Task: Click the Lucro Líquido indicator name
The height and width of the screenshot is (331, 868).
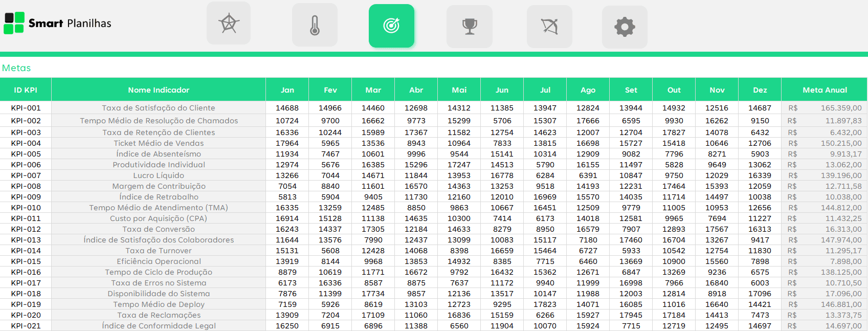Action: [159, 175]
